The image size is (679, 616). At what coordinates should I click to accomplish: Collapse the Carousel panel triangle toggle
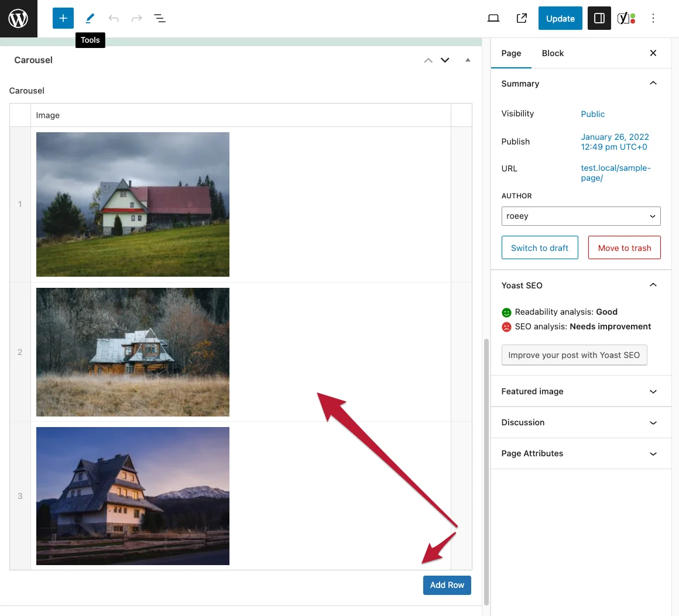[x=468, y=60]
